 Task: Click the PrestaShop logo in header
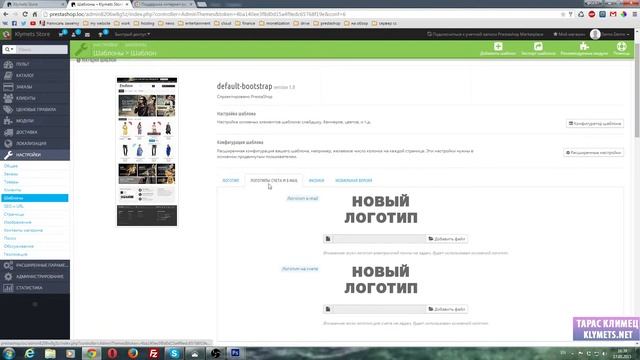point(6,34)
